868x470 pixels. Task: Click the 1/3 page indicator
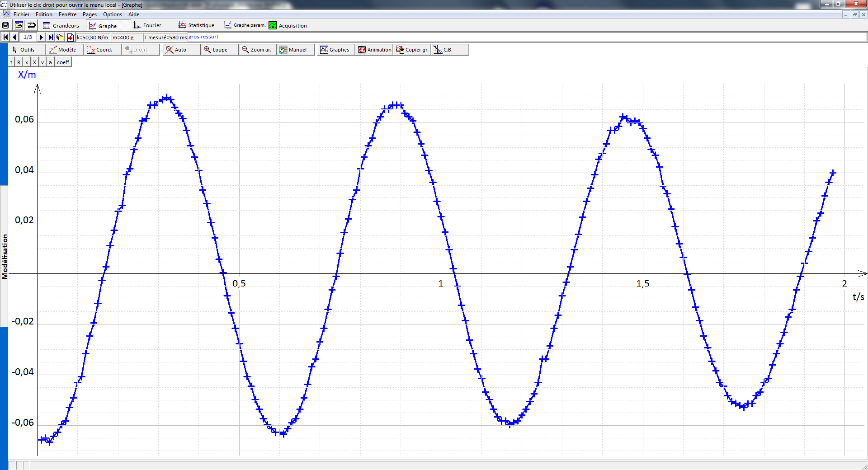tap(28, 37)
